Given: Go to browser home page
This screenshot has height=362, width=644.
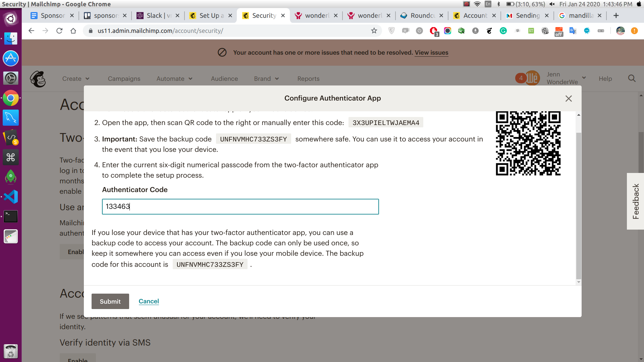Looking at the screenshot, I should click(x=73, y=31).
